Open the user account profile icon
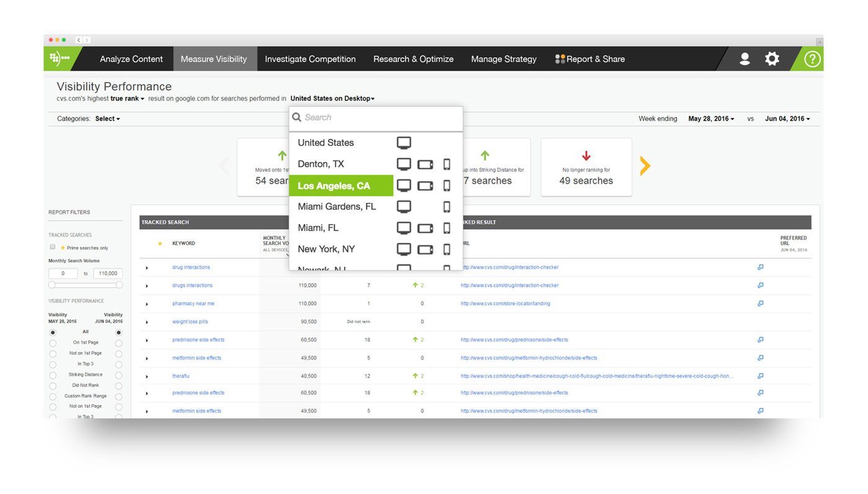 pos(745,59)
